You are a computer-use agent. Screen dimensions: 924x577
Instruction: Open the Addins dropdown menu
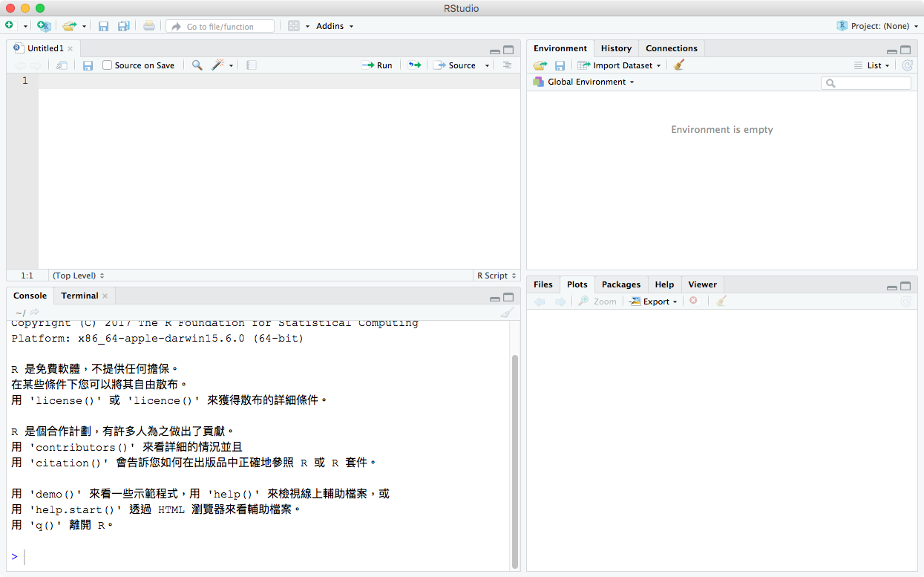[334, 26]
